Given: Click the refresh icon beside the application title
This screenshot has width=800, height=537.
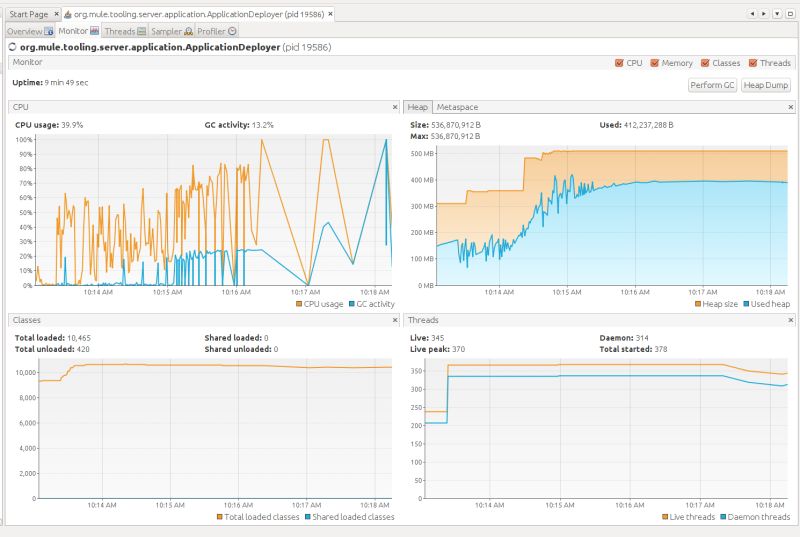Looking at the screenshot, I should coord(12,47).
